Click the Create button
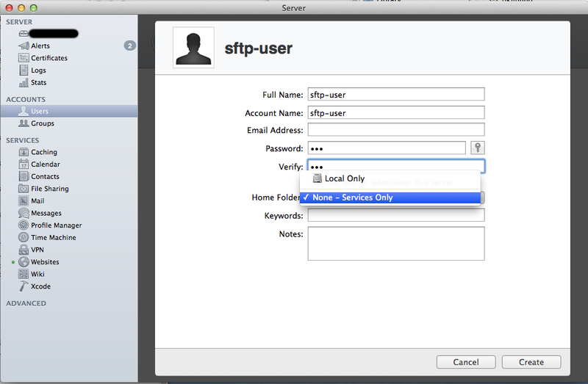The width and height of the screenshot is (588, 384). point(531,362)
